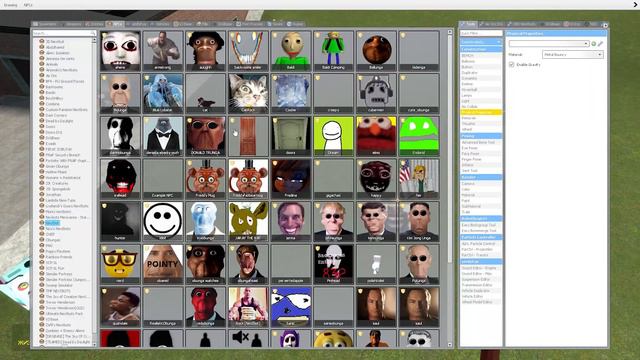The width and height of the screenshot is (640, 360).
Task: Select the Example NPC tile
Action: (x=162, y=179)
